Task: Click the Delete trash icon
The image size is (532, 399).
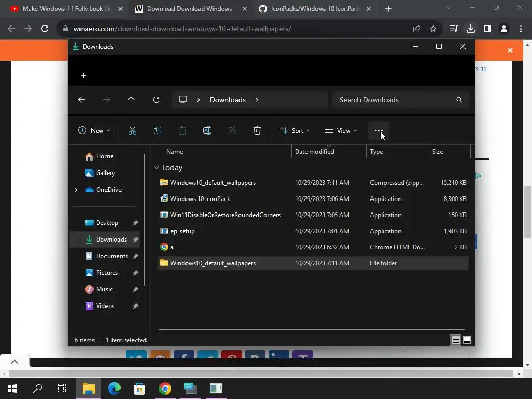Action: click(x=257, y=130)
